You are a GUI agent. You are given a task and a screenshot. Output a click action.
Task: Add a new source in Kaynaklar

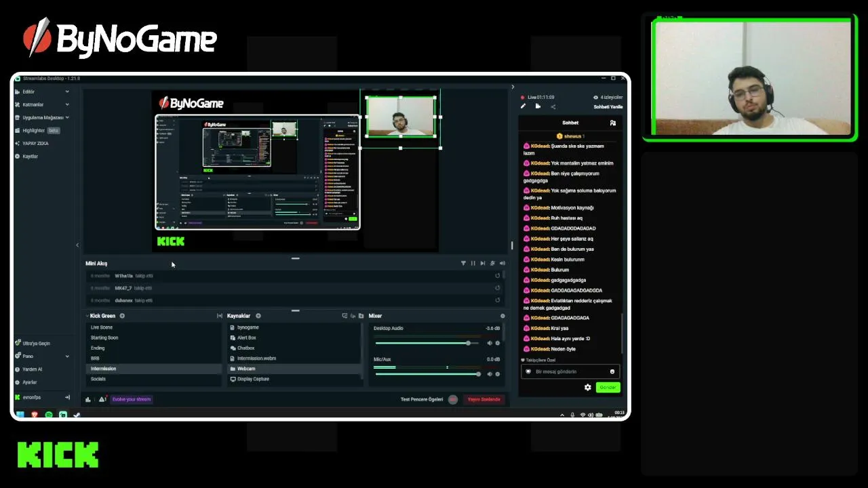258,316
